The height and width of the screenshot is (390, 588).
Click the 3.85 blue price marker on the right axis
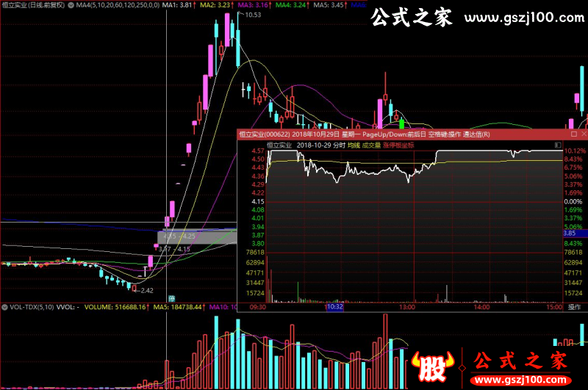click(x=575, y=233)
